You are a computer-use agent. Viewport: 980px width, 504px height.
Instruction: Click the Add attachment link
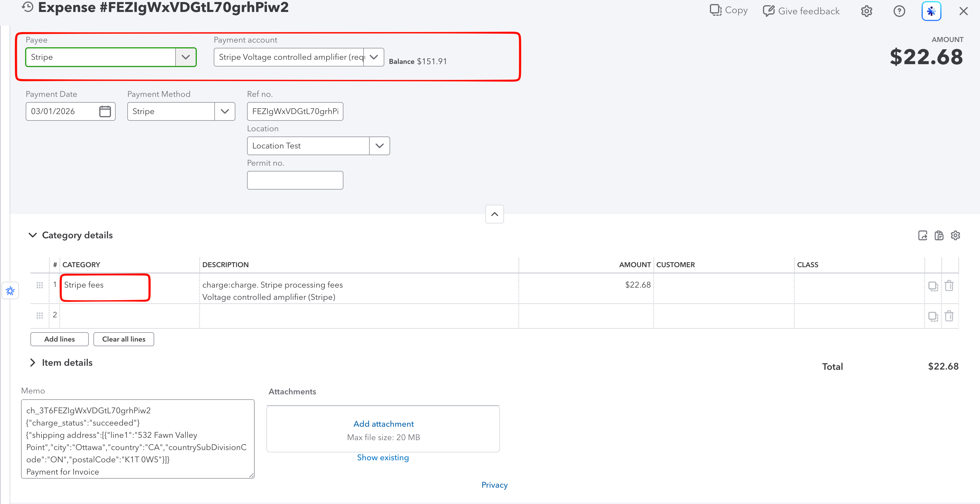pos(383,424)
